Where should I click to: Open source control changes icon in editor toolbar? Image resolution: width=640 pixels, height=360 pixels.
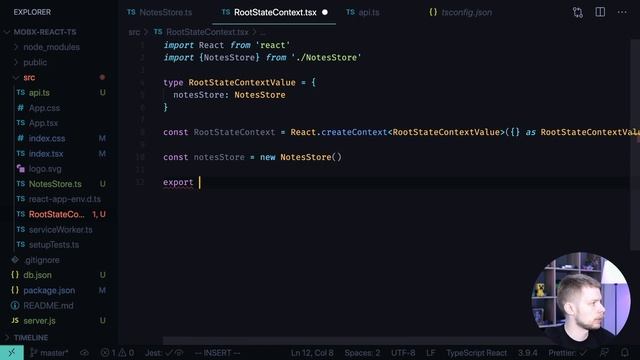tap(578, 12)
